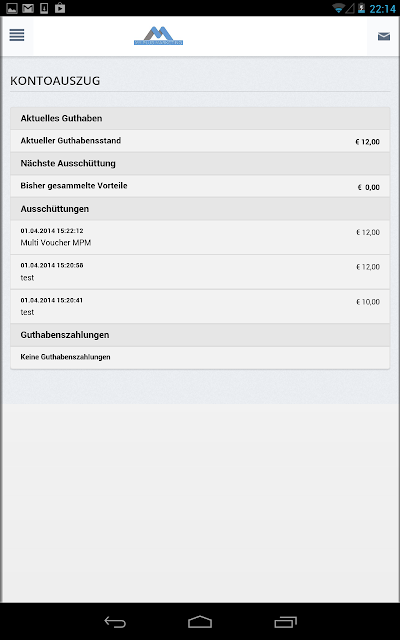Tap the Android back button
The height and width of the screenshot is (640, 400).
[115, 622]
